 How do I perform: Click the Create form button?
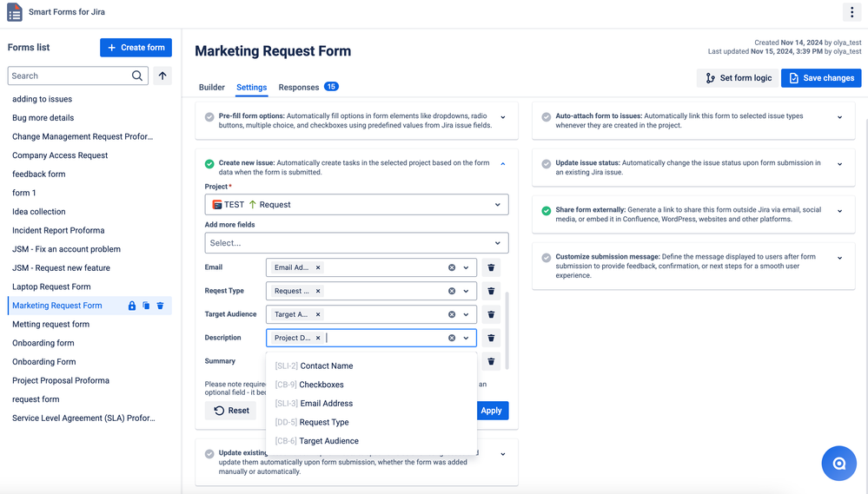[136, 48]
